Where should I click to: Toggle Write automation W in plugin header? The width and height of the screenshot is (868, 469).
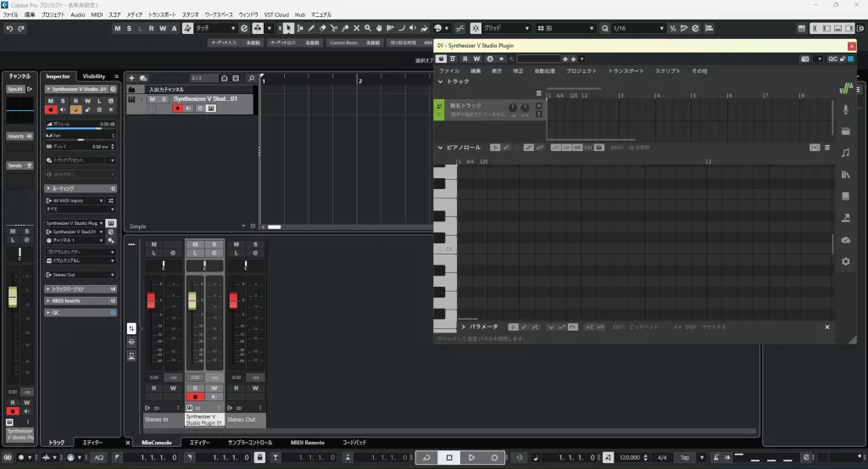point(476,59)
